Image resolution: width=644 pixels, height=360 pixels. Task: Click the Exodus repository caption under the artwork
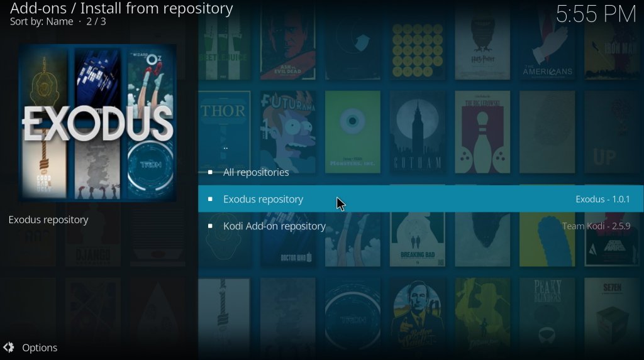(x=48, y=220)
